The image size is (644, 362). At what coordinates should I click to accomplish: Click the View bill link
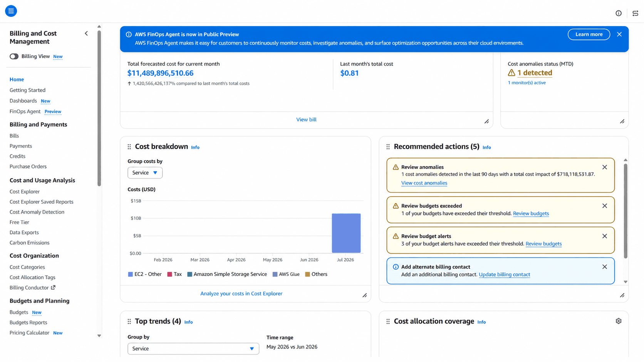point(306,120)
